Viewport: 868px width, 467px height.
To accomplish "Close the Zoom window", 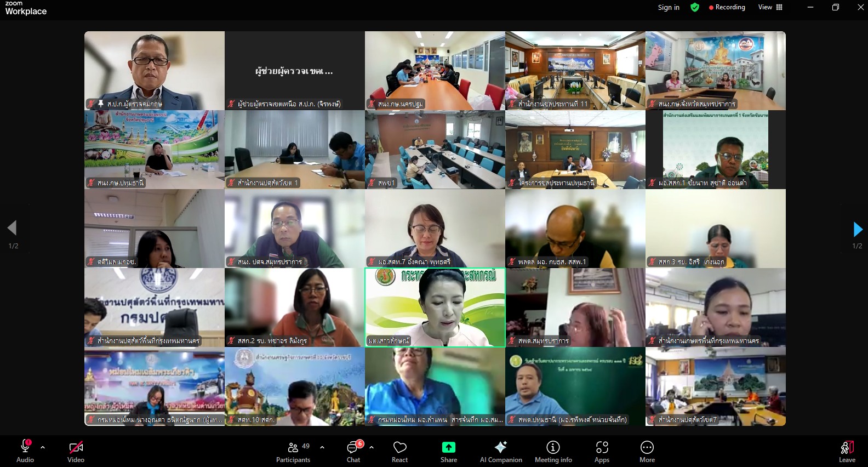I will coord(860,7).
